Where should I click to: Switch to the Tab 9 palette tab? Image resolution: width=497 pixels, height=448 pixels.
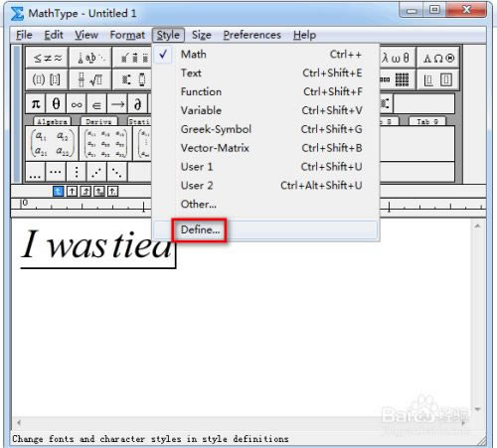427,121
